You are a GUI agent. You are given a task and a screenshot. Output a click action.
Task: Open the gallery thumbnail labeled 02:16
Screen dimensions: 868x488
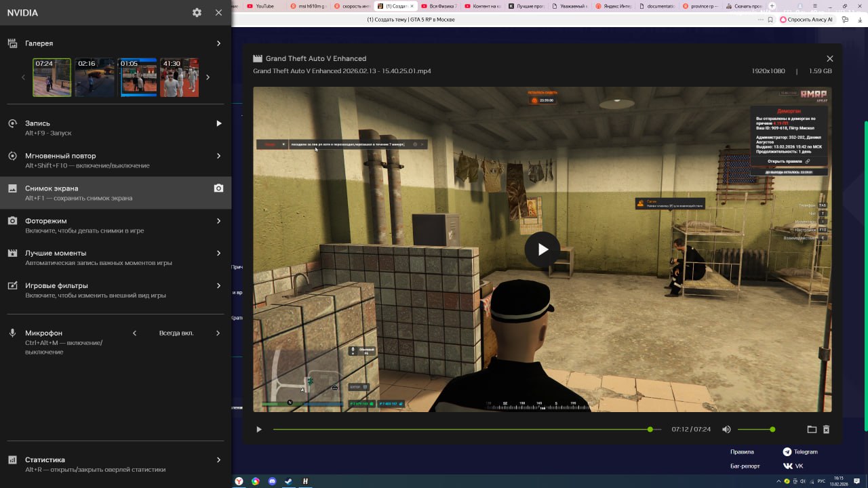(95, 77)
